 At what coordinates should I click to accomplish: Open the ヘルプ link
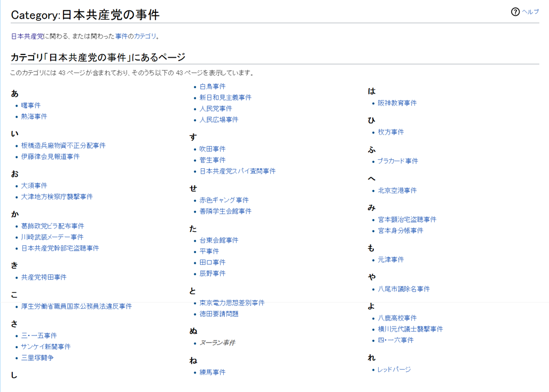(x=530, y=12)
